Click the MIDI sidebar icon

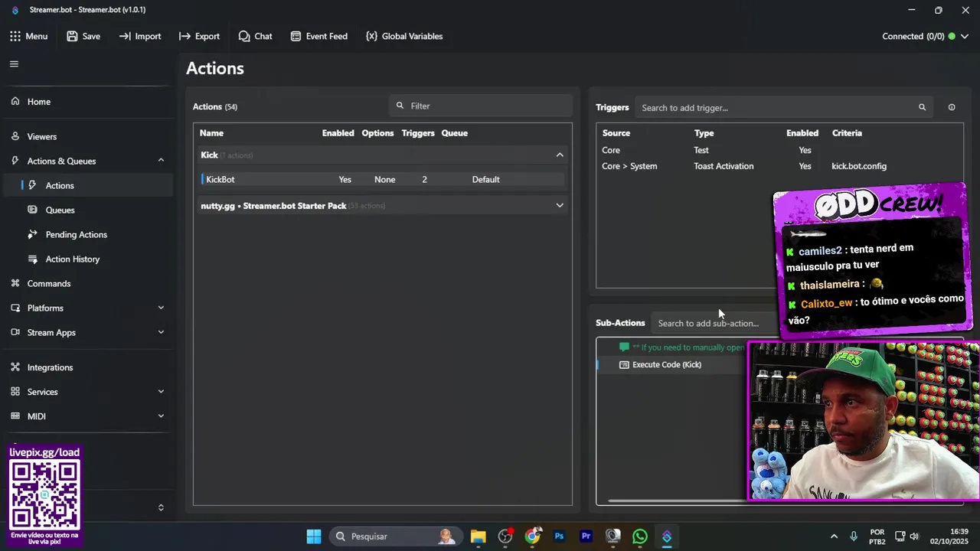15,416
